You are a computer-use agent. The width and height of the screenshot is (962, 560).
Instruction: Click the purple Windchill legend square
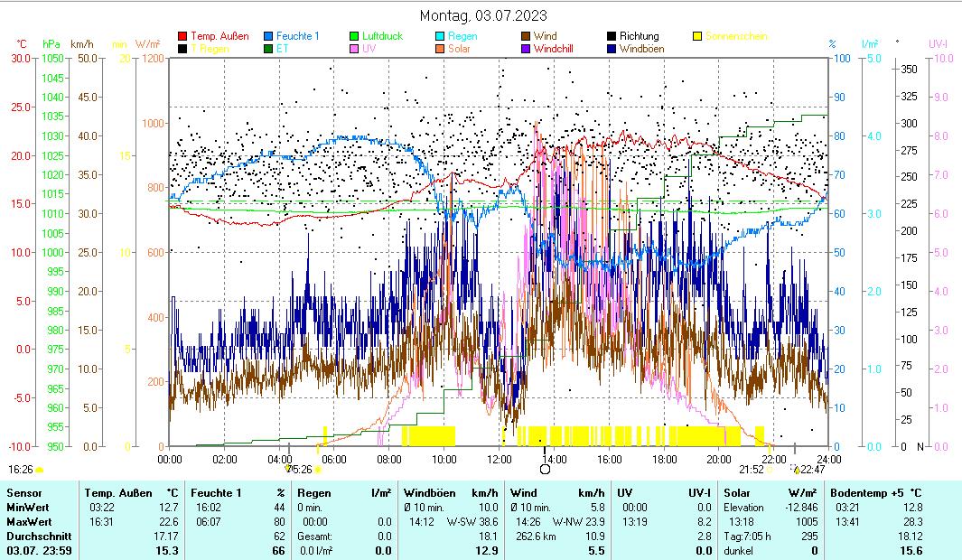point(526,49)
